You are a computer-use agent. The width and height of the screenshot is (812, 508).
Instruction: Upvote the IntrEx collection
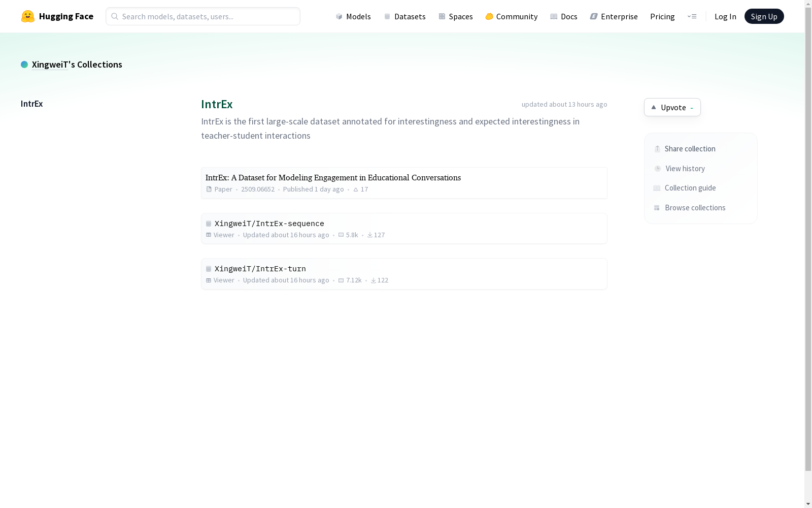[672, 107]
